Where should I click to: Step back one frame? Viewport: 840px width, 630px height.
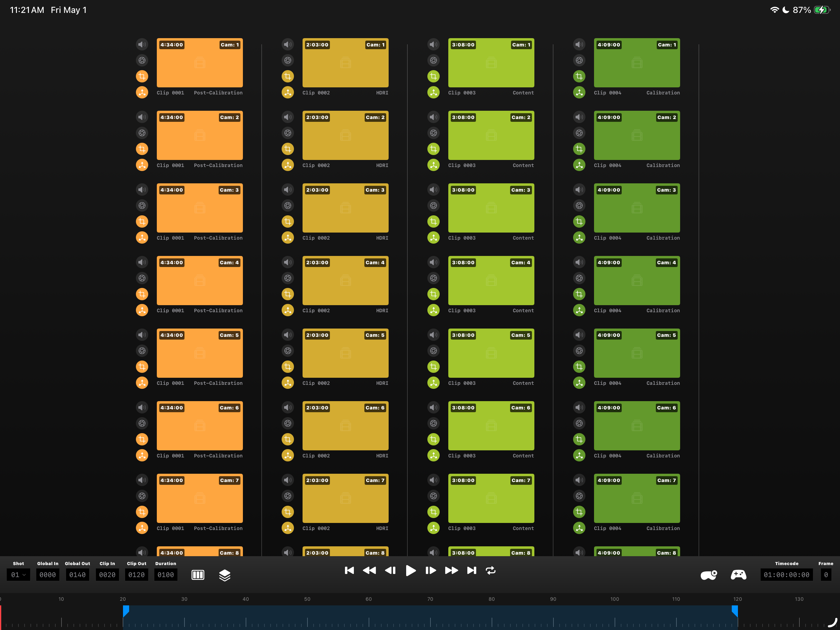tap(390, 570)
